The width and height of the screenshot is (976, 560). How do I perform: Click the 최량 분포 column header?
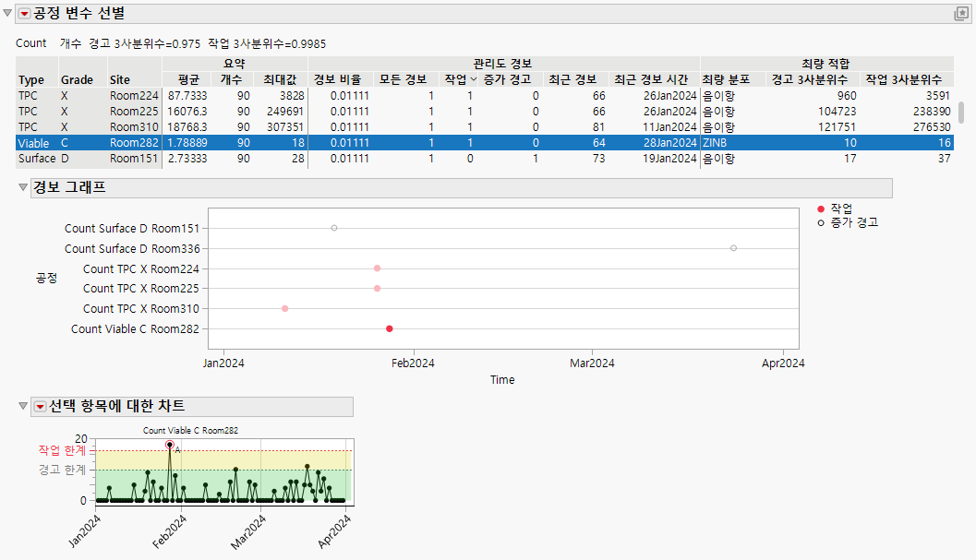tap(726, 79)
